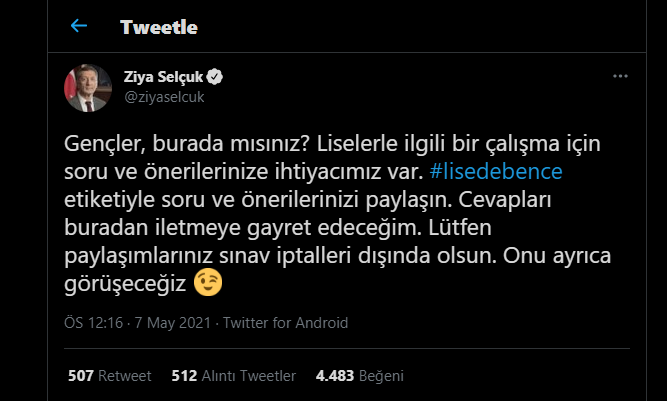Open Ziya Selçuk's profile picture

(87, 87)
